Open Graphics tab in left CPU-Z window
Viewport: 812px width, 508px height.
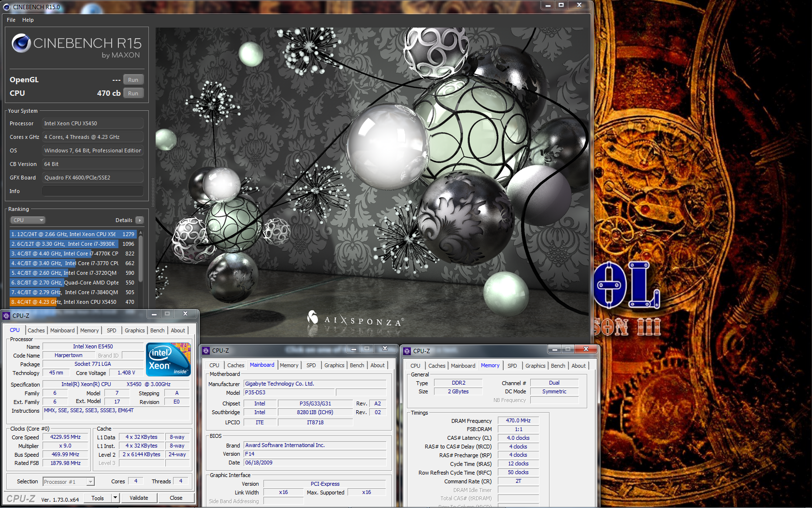(134, 330)
